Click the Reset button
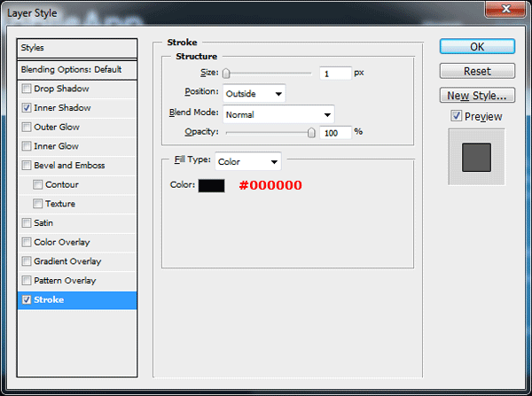Viewport: 532px width, 396px height. tap(477, 71)
